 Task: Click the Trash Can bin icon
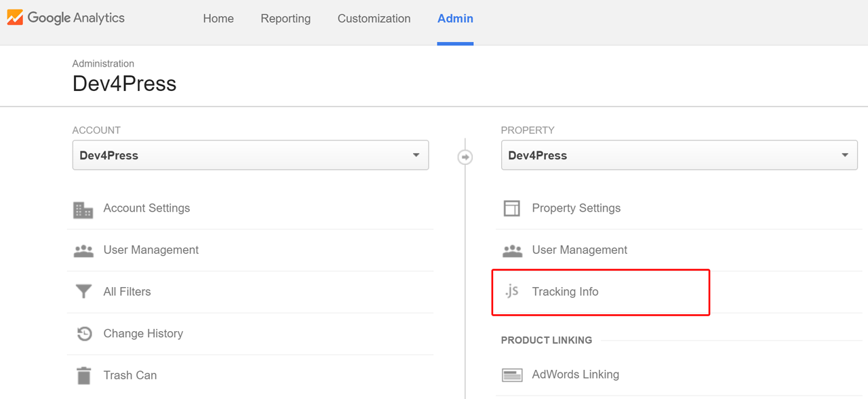(83, 375)
